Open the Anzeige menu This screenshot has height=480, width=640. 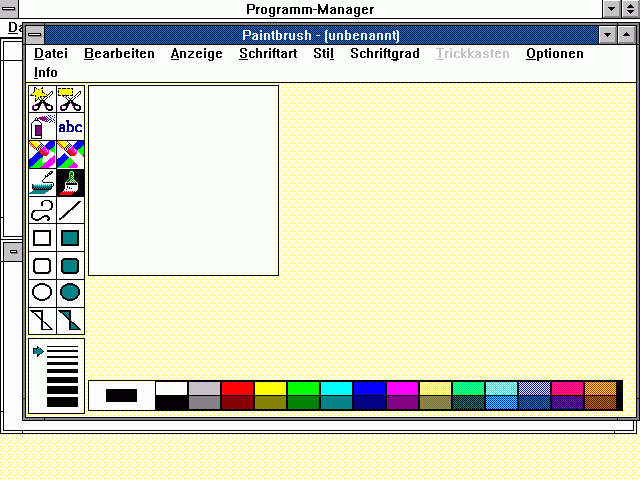197,53
